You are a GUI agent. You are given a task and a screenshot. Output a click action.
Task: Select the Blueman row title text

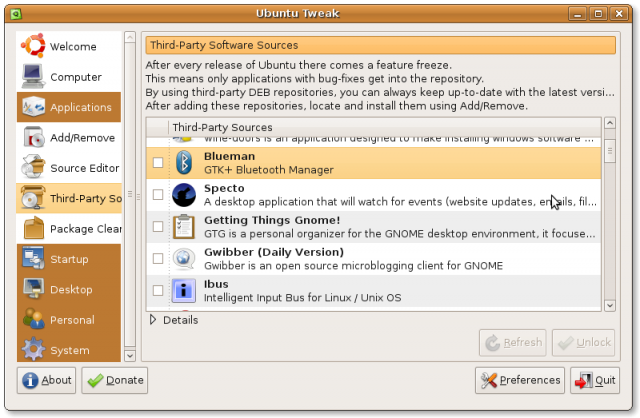coord(229,156)
